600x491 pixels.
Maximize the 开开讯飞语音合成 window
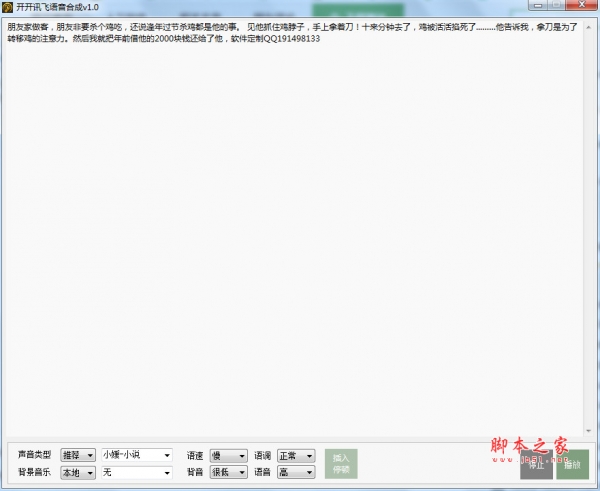coord(557,5)
